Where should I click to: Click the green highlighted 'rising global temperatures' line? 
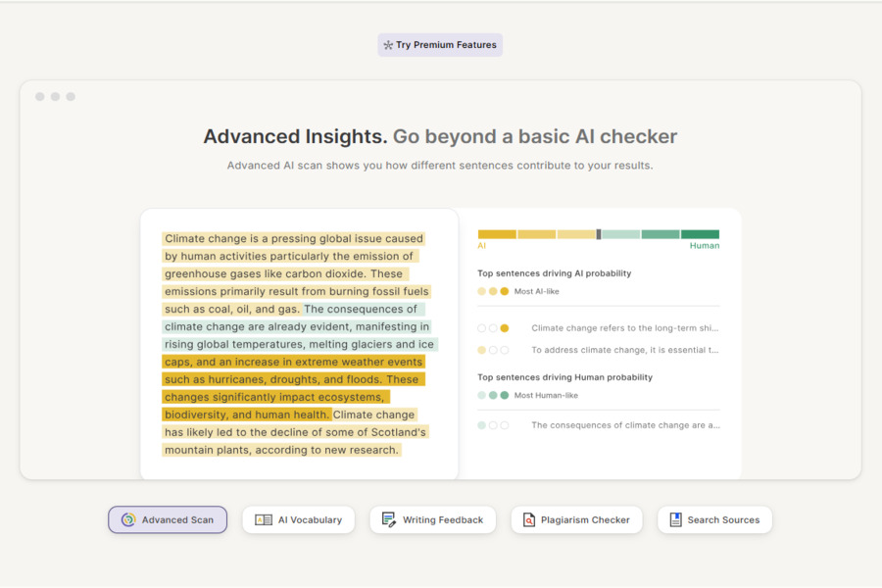click(x=299, y=344)
